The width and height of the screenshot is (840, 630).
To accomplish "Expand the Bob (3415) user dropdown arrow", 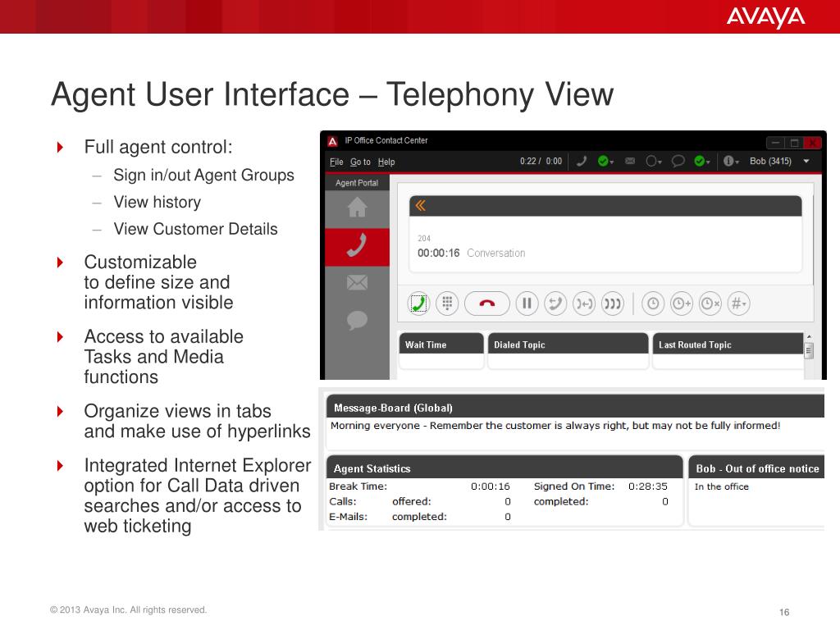I will 806,162.
